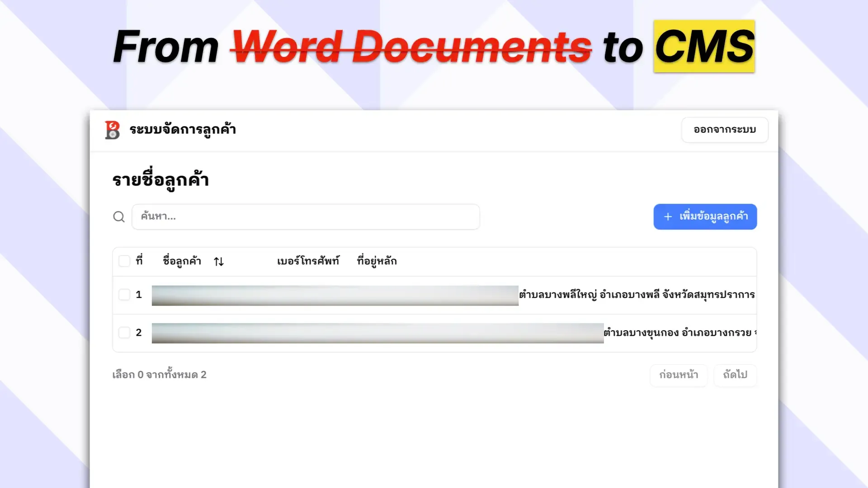868x488 pixels.
Task: Click the ที่อยู่หลัก column header
Action: pyautogui.click(x=377, y=261)
